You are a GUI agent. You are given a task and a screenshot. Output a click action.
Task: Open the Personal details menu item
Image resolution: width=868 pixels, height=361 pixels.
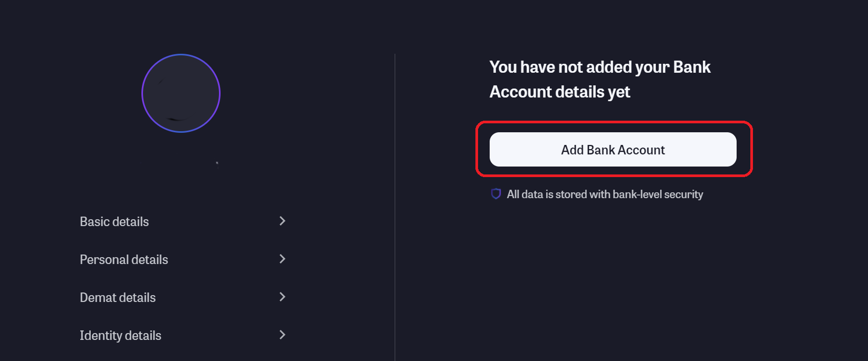point(124,260)
